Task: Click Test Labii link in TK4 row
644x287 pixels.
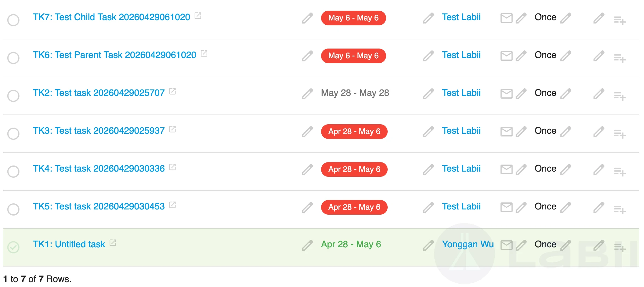Action: pyautogui.click(x=461, y=169)
